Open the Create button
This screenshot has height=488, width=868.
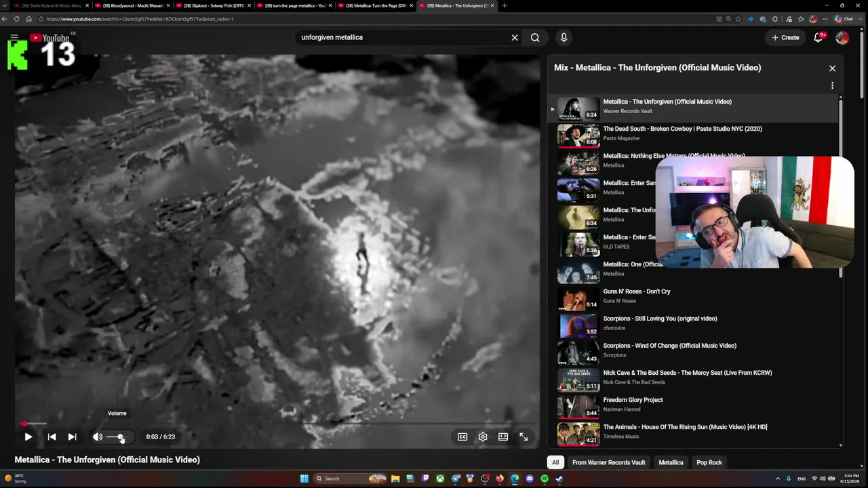pos(786,37)
